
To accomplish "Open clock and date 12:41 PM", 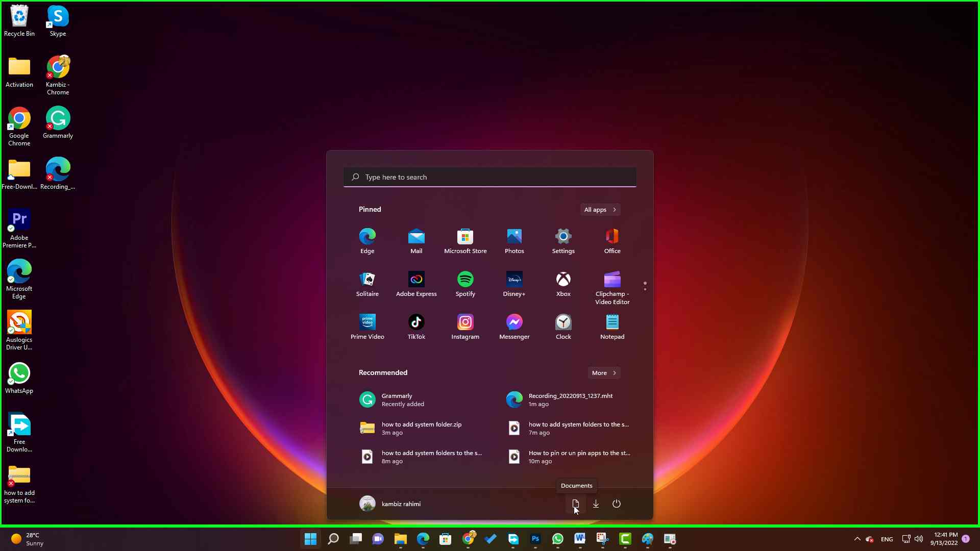I will tap(944, 539).
